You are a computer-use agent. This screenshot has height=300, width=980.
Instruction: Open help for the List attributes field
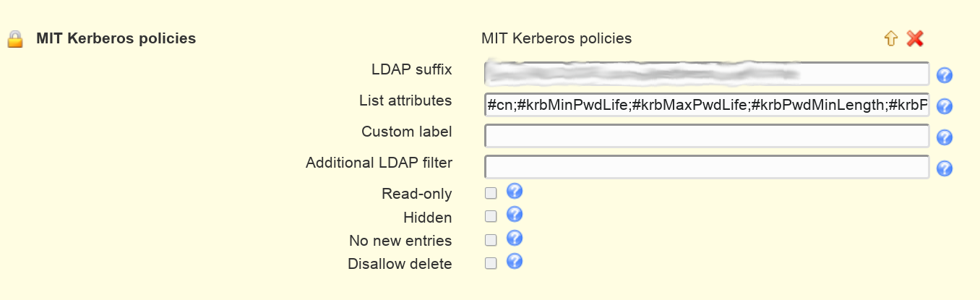point(945,106)
